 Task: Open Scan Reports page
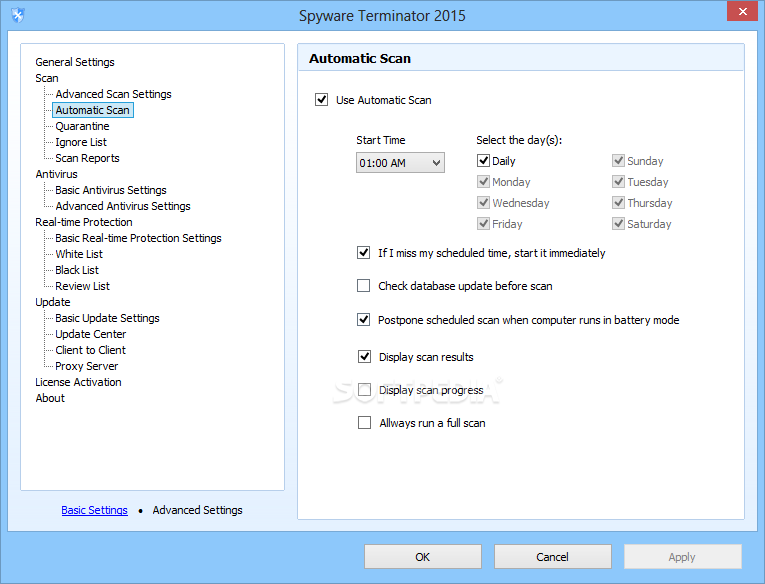point(87,158)
